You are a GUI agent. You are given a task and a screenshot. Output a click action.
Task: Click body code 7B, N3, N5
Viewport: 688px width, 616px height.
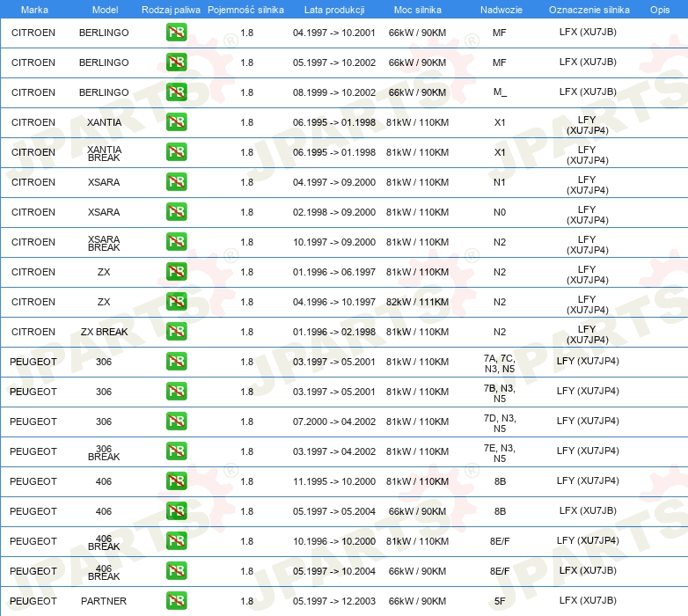500,393
